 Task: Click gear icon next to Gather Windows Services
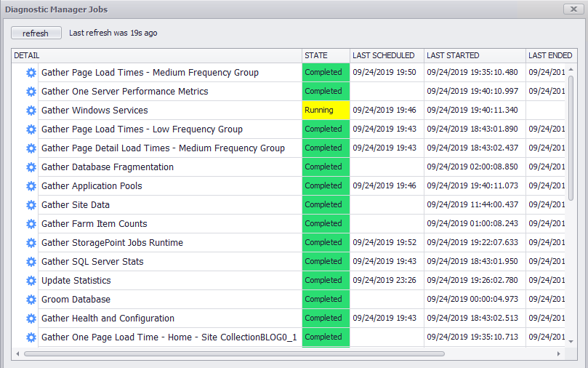pos(31,111)
